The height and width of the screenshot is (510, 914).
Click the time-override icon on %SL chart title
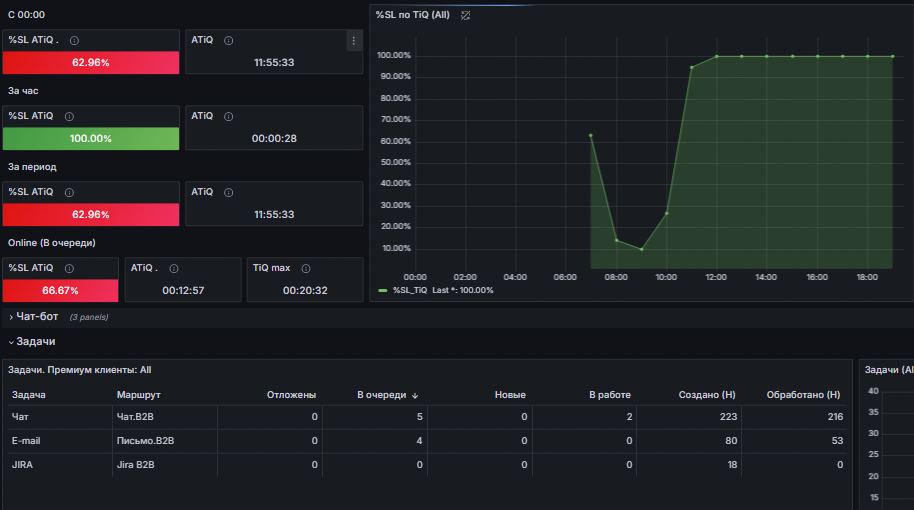[465, 16]
